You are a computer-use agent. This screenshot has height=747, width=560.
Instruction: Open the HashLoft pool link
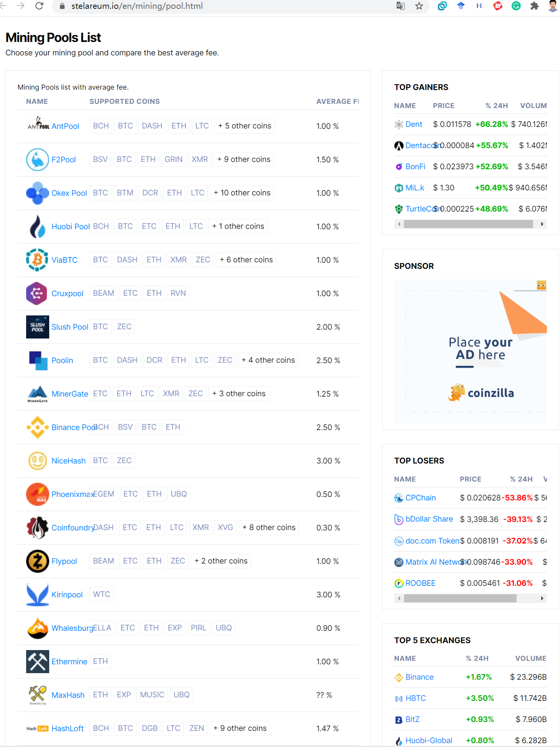coord(68,729)
